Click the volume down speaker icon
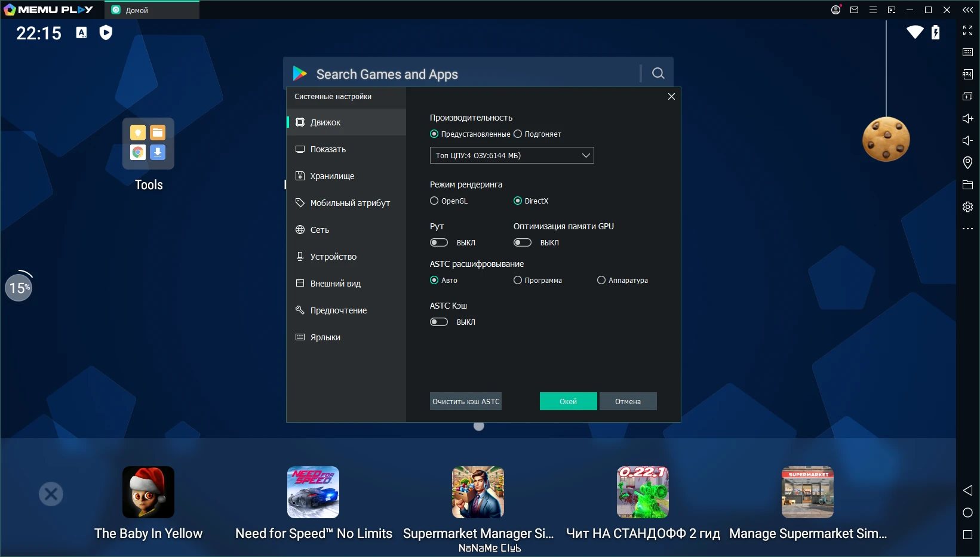980x557 pixels. click(x=967, y=140)
